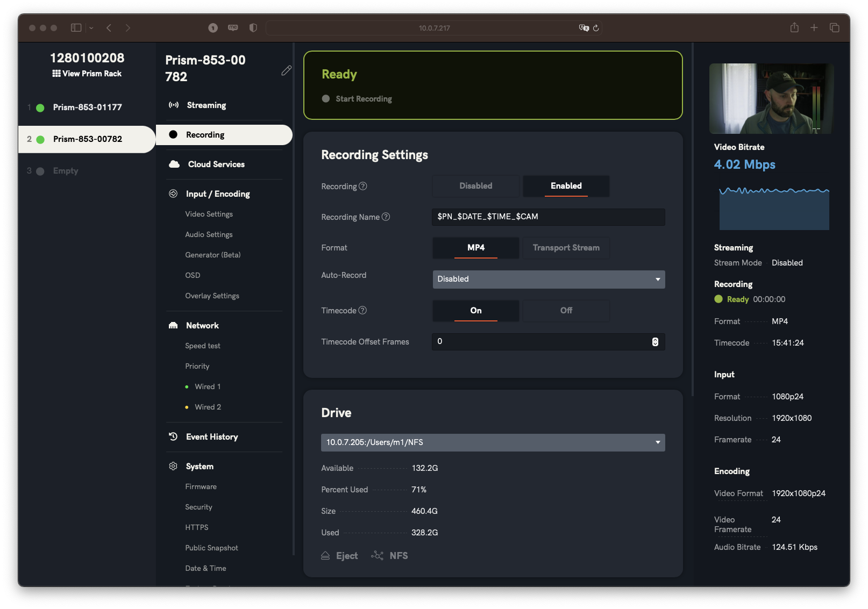Click the Recording Name input field

[x=548, y=217]
